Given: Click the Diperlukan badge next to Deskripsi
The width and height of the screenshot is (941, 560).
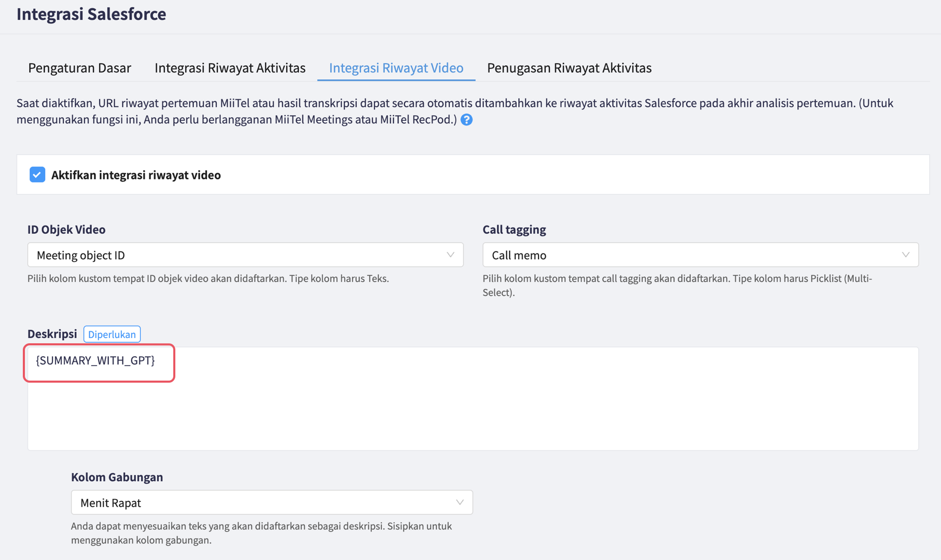Looking at the screenshot, I should click(x=112, y=334).
